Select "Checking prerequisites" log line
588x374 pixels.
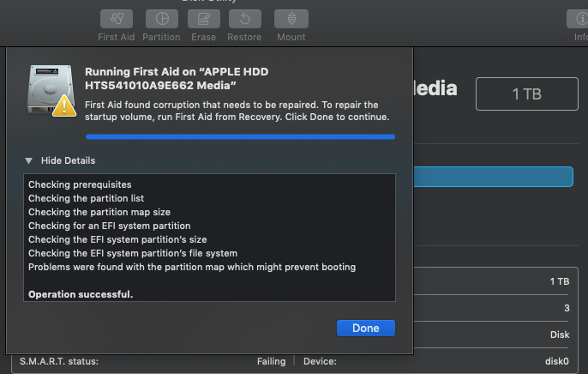[x=80, y=184]
